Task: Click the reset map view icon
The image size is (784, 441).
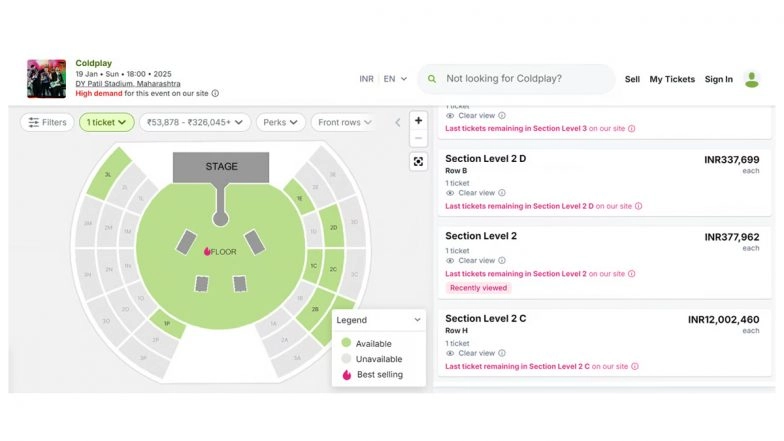Action: [418, 161]
